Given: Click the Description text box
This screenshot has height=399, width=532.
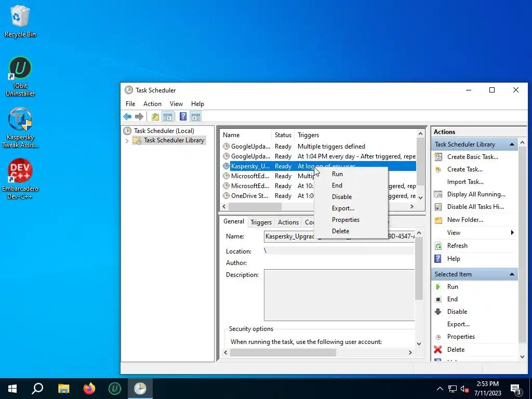Looking at the screenshot, I should [339, 295].
